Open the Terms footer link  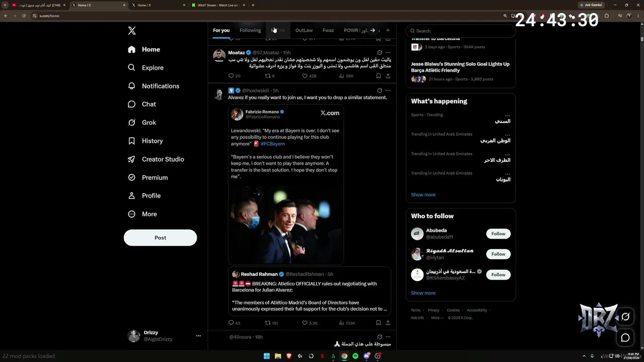(x=416, y=310)
